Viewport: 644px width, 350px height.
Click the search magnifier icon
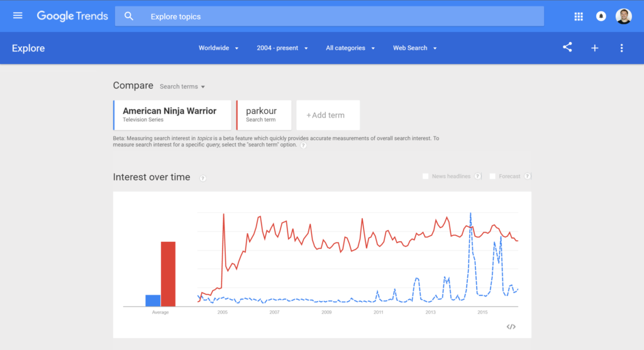pyautogui.click(x=129, y=16)
